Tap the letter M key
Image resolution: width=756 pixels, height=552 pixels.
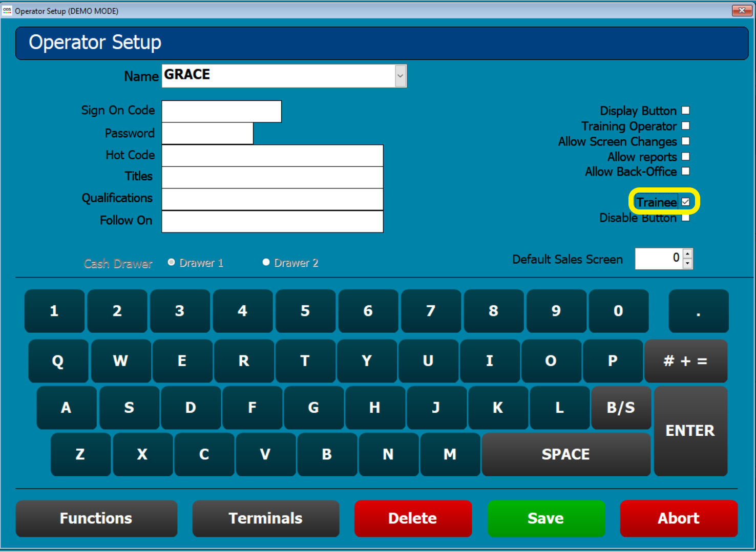[x=450, y=455]
